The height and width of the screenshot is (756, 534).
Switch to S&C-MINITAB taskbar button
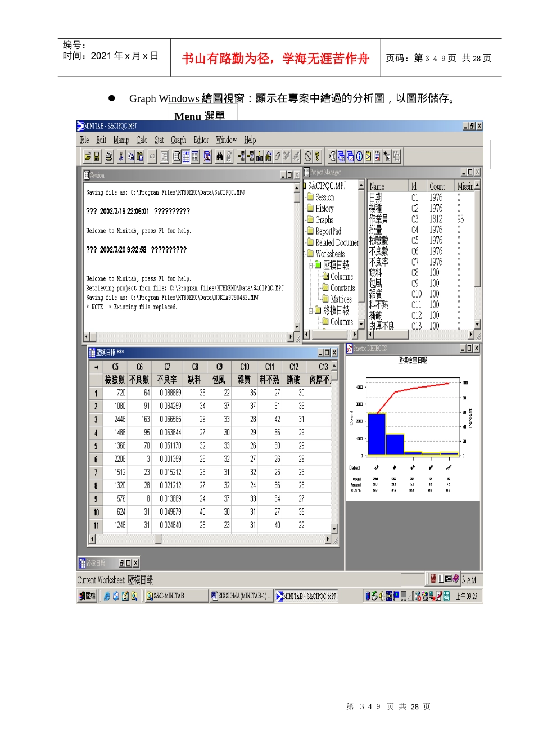pyautogui.click(x=176, y=596)
